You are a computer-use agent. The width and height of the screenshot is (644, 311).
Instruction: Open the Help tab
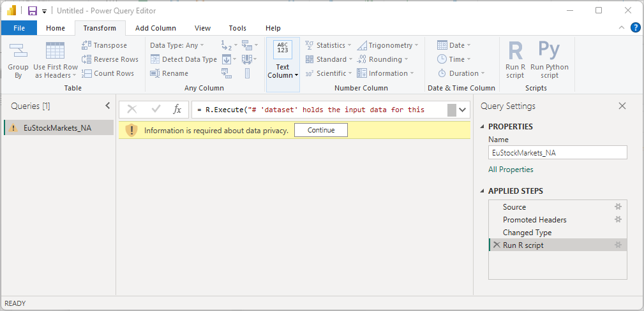click(273, 28)
